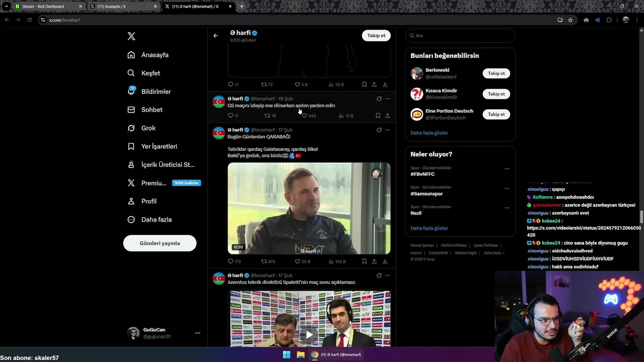644x362 pixels.
Task: Open #FBvNFFC trend
Action: click(423, 174)
